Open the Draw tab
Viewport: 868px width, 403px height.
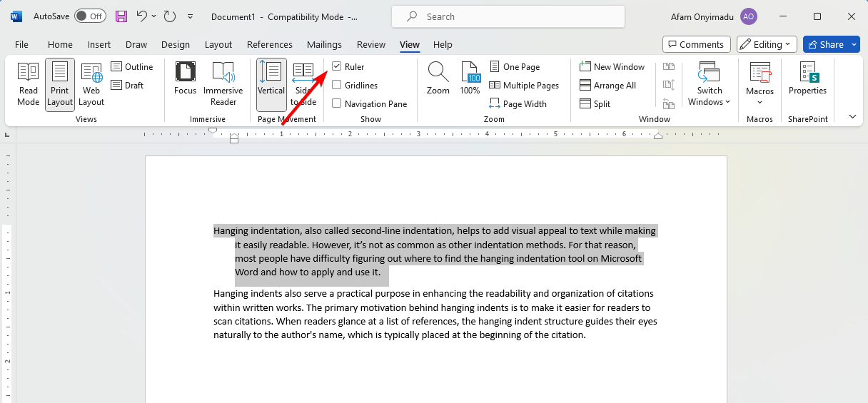click(x=136, y=44)
